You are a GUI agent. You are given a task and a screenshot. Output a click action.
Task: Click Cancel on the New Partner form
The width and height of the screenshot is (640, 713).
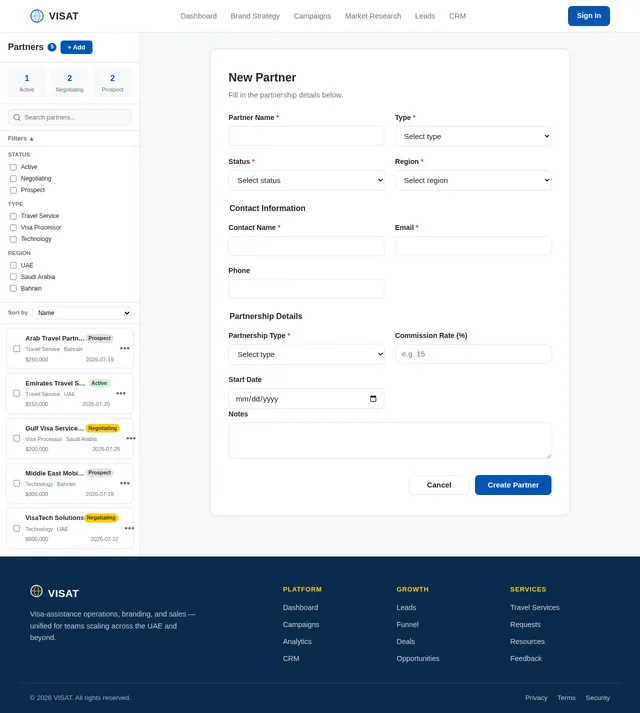click(x=439, y=485)
